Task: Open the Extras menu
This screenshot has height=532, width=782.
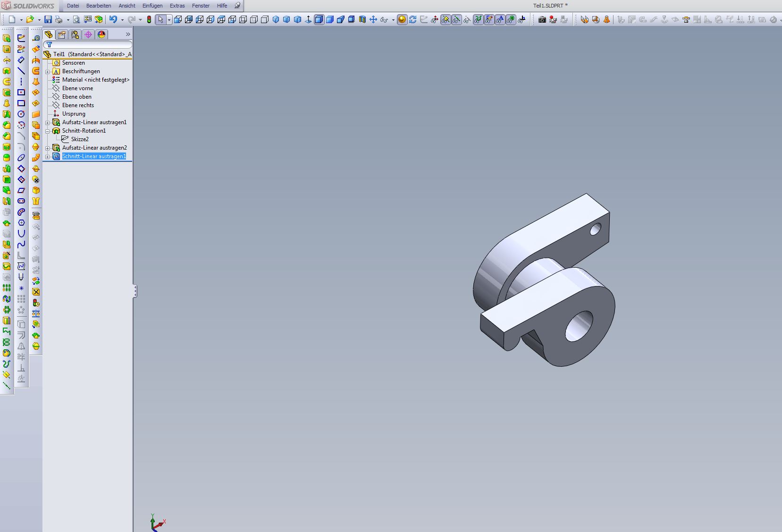Action: [177, 6]
